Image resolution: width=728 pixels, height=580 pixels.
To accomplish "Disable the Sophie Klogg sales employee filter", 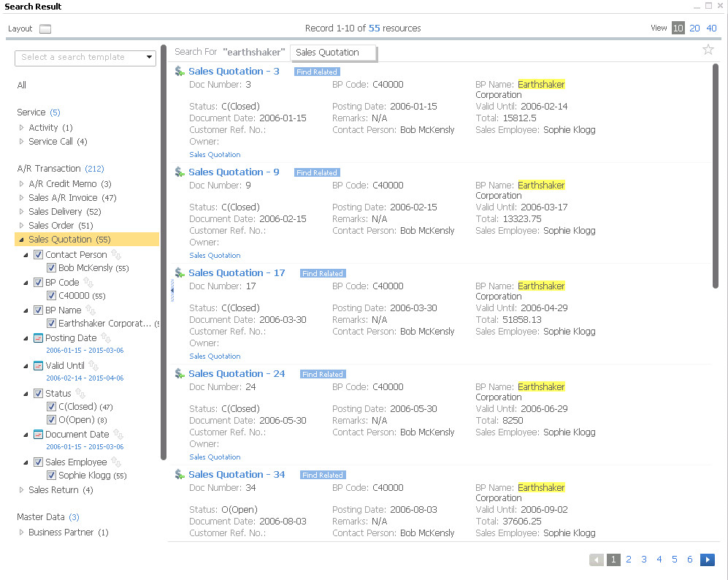I will (x=51, y=475).
